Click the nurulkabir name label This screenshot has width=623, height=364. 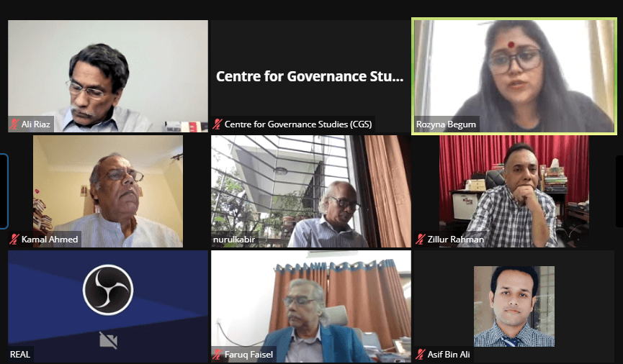[x=234, y=240]
